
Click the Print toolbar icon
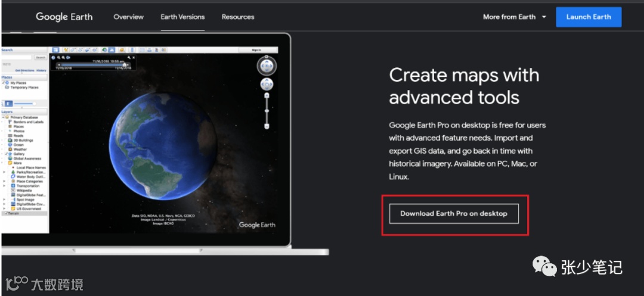click(x=150, y=50)
